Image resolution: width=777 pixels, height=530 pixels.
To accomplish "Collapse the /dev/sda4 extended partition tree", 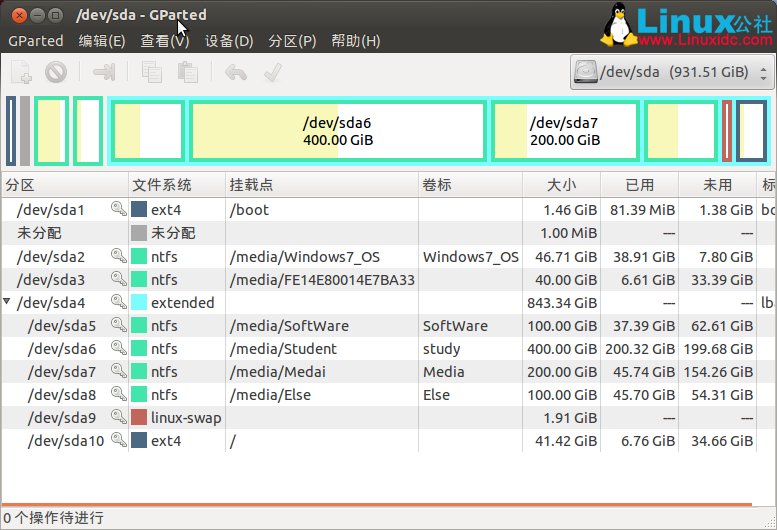I will [7, 301].
